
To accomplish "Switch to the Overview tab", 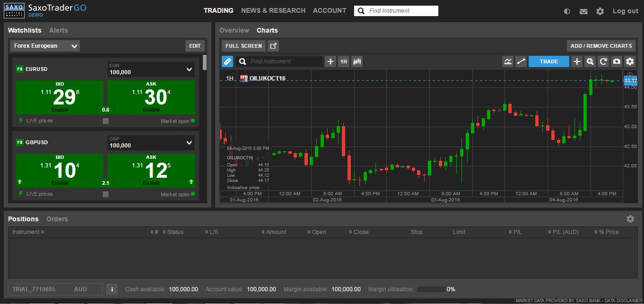I will (234, 30).
